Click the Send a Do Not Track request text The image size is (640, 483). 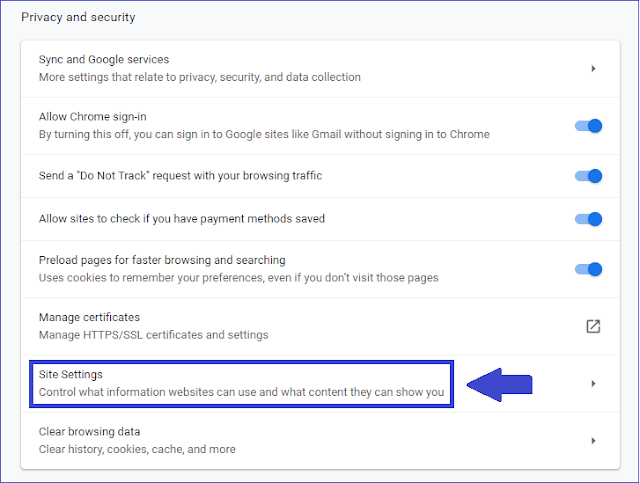[180, 176]
